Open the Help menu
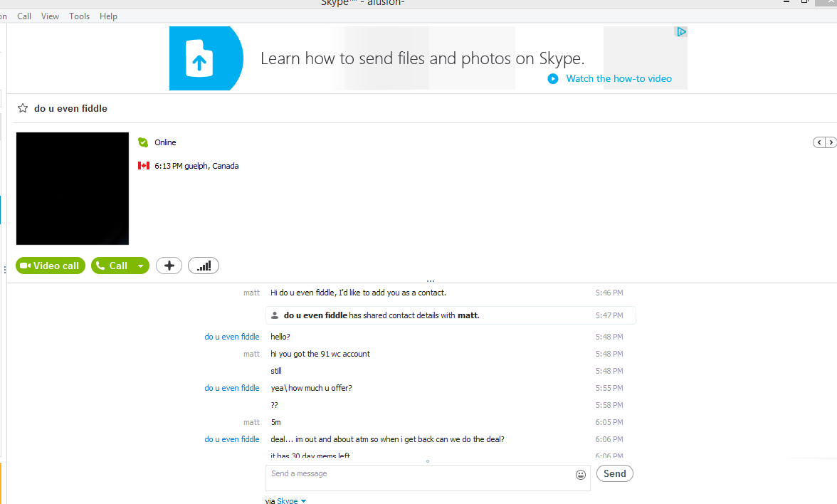Image resolution: width=837 pixels, height=504 pixels. pyautogui.click(x=108, y=16)
